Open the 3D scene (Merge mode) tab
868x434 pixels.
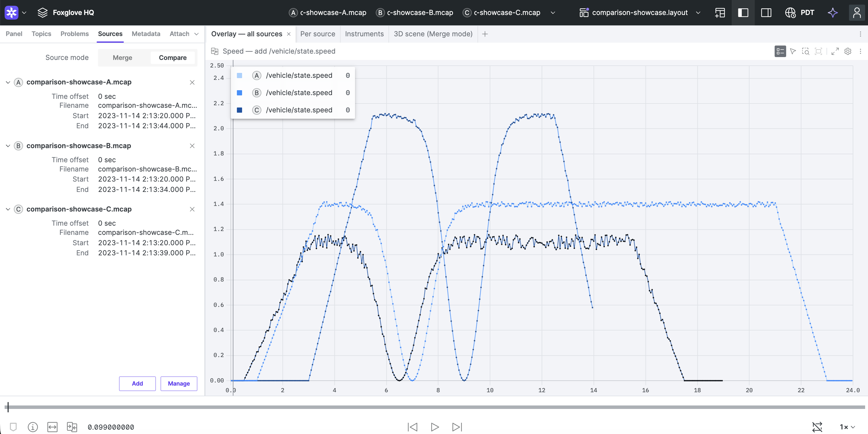click(433, 34)
